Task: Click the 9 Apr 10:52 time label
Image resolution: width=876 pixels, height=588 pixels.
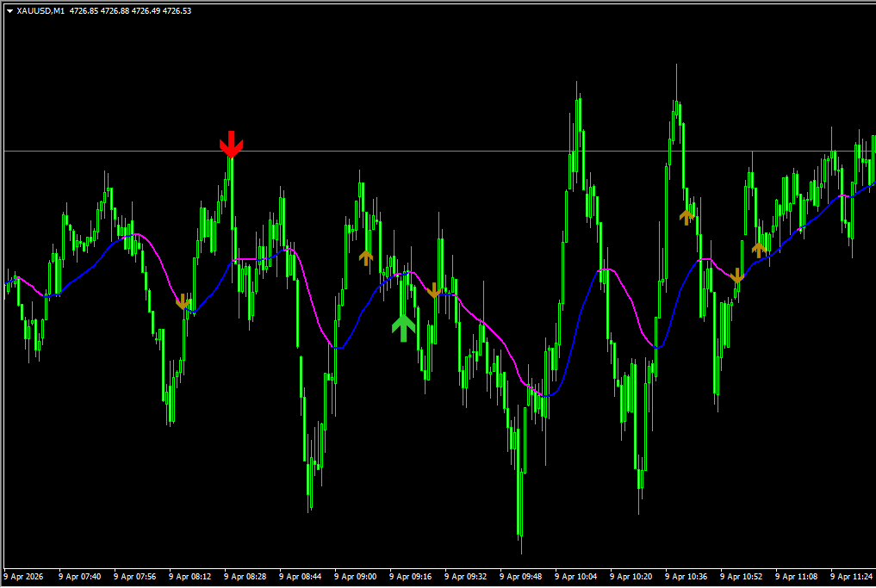Action: pyautogui.click(x=742, y=576)
